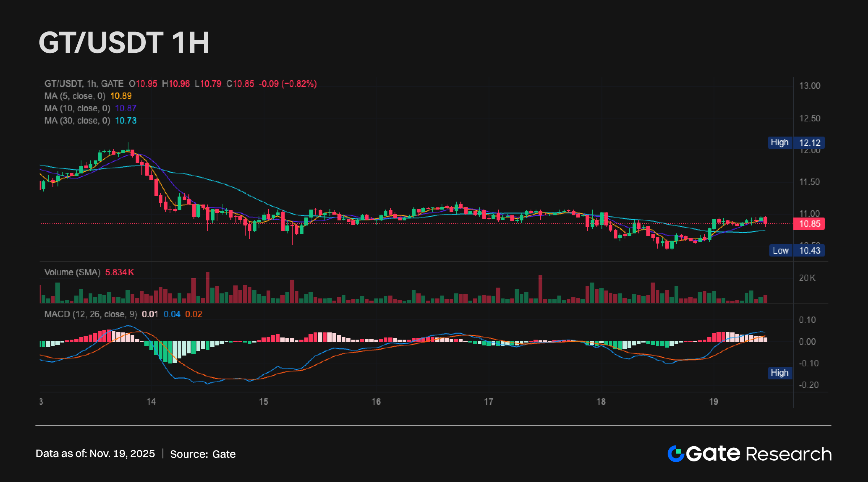Click the High label in MACD pane
Image resolution: width=868 pixels, height=482 pixels.
[x=779, y=373]
